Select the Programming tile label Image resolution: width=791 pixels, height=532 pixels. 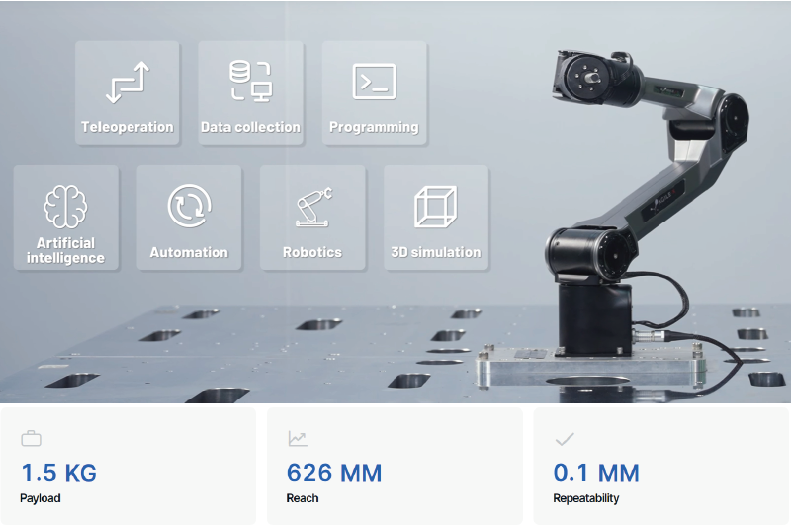pyautogui.click(x=374, y=127)
